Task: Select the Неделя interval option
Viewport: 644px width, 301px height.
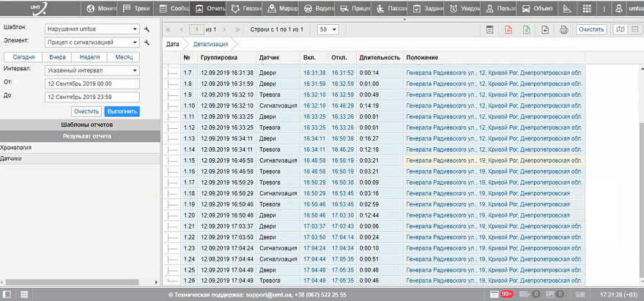Action: (x=89, y=57)
